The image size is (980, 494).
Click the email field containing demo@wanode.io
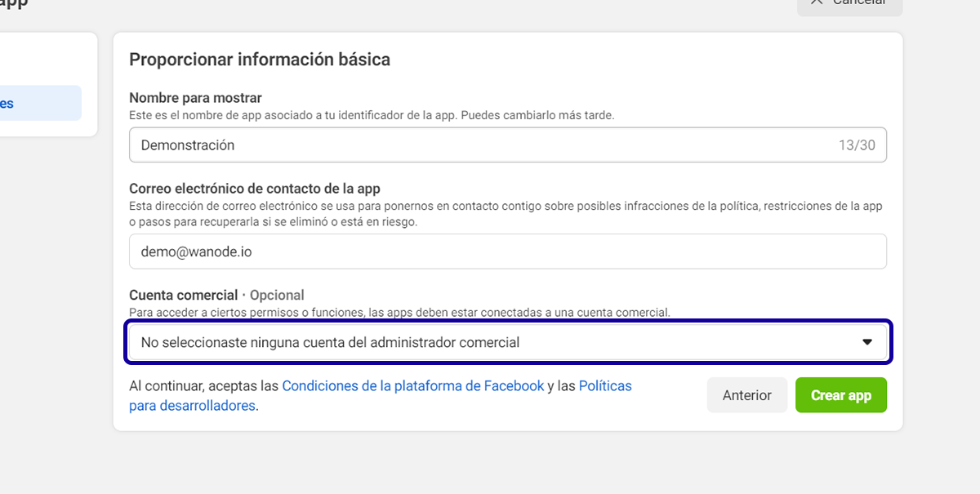[x=506, y=251]
